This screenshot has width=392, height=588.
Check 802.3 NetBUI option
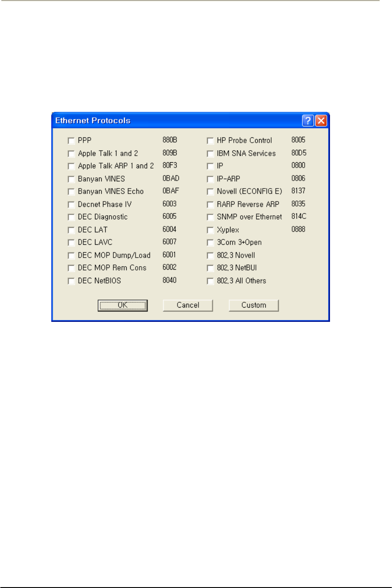(210, 268)
